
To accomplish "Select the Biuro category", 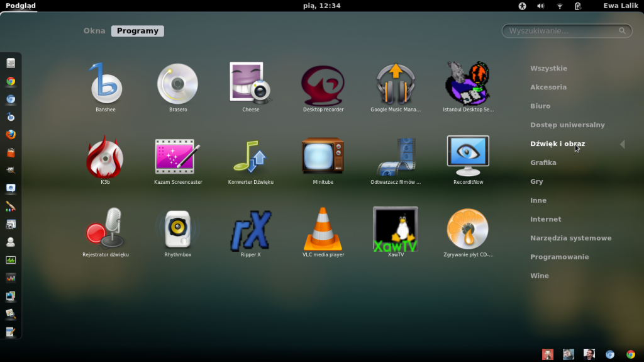I will click(540, 106).
